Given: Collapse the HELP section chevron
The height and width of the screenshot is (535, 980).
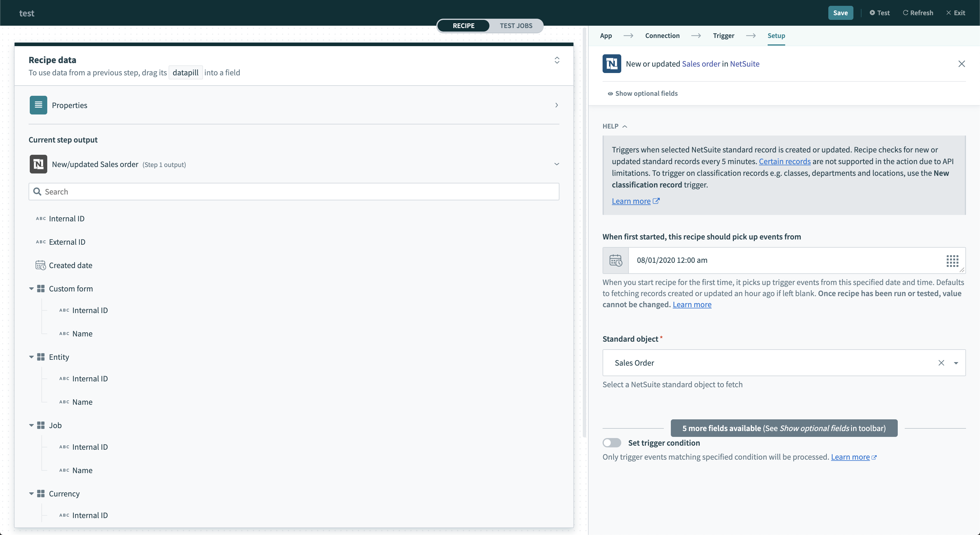Looking at the screenshot, I should point(625,126).
